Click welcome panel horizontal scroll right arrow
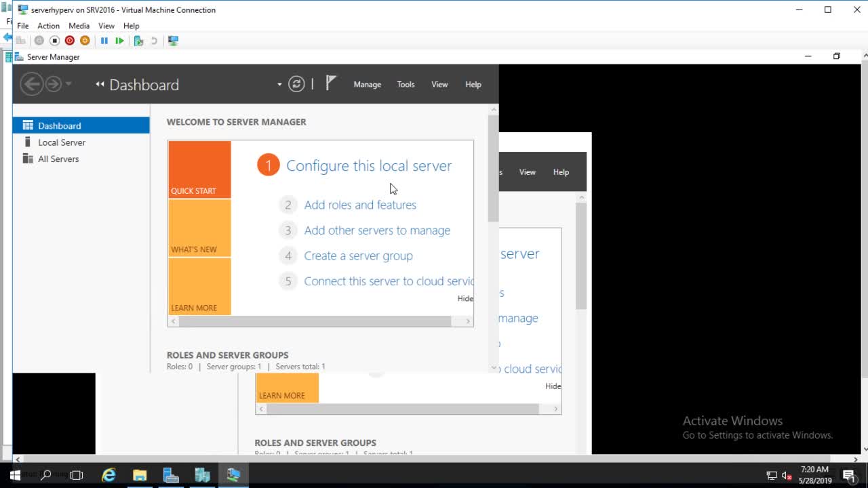 468,321
